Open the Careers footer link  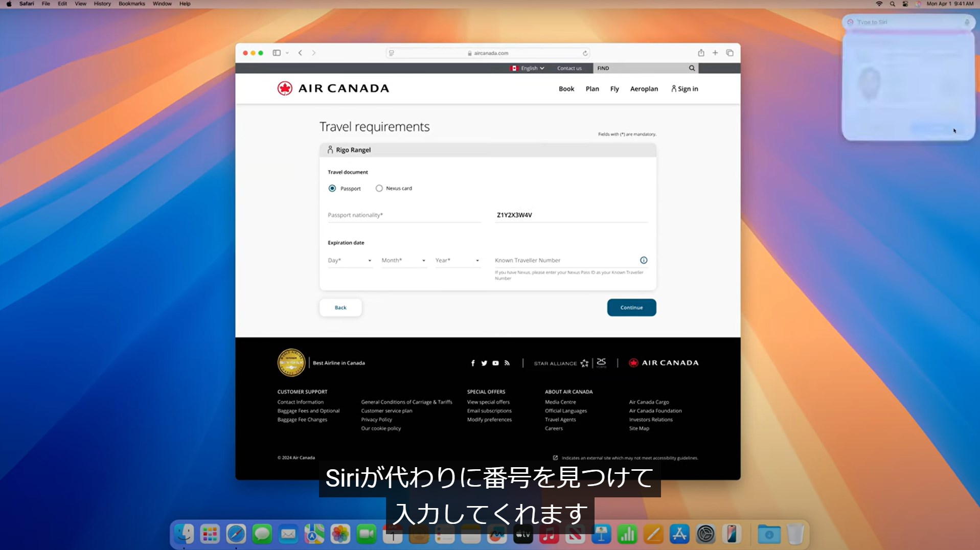point(554,428)
